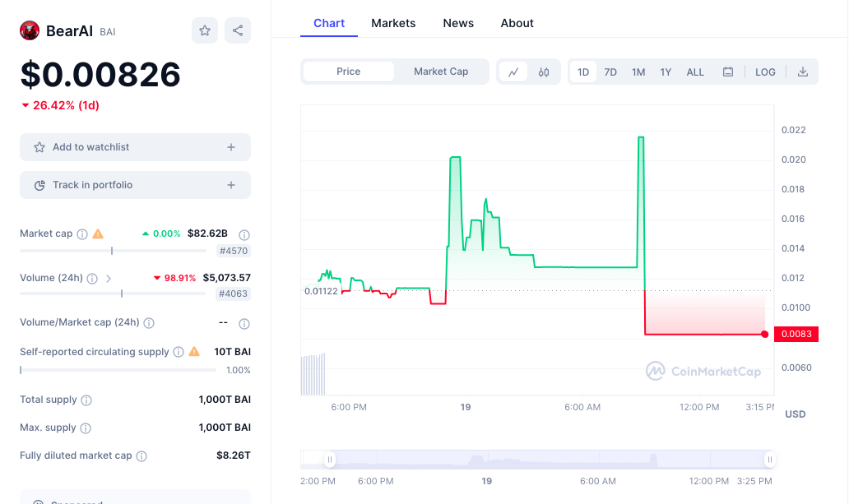Add BearAI to watchlist
The height and width of the screenshot is (504, 849).
tap(135, 146)
